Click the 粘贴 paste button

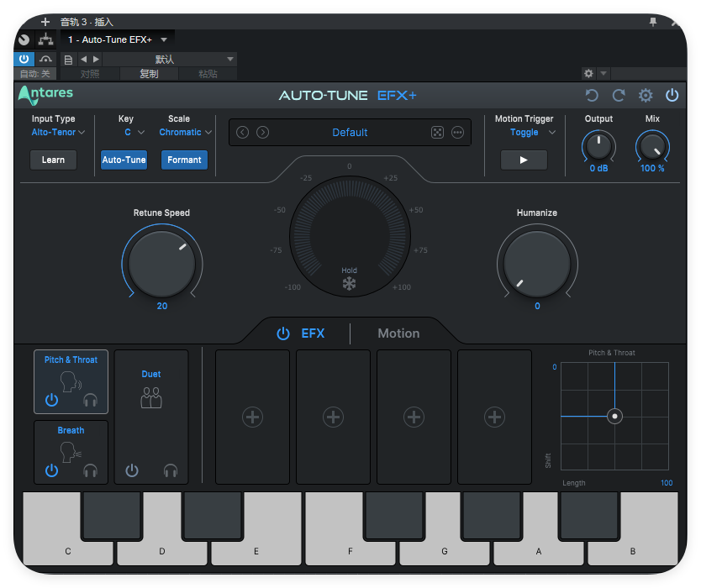coord(208,74)
